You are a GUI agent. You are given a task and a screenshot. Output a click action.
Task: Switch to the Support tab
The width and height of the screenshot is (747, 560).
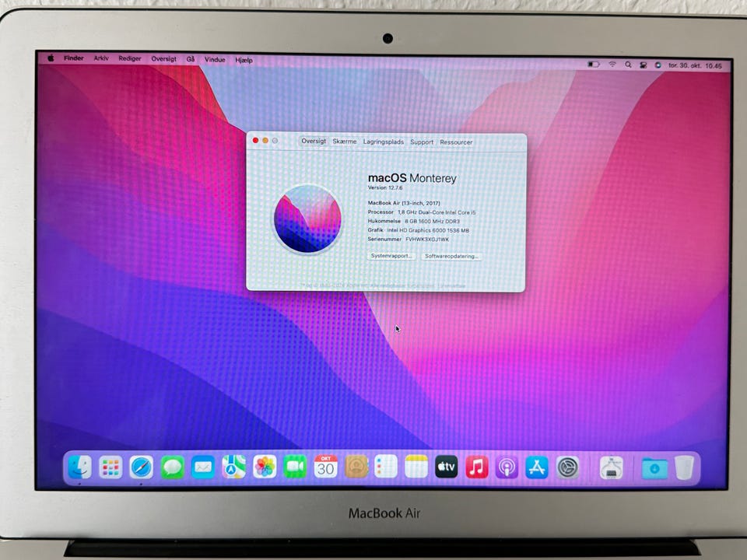(422, 142)
